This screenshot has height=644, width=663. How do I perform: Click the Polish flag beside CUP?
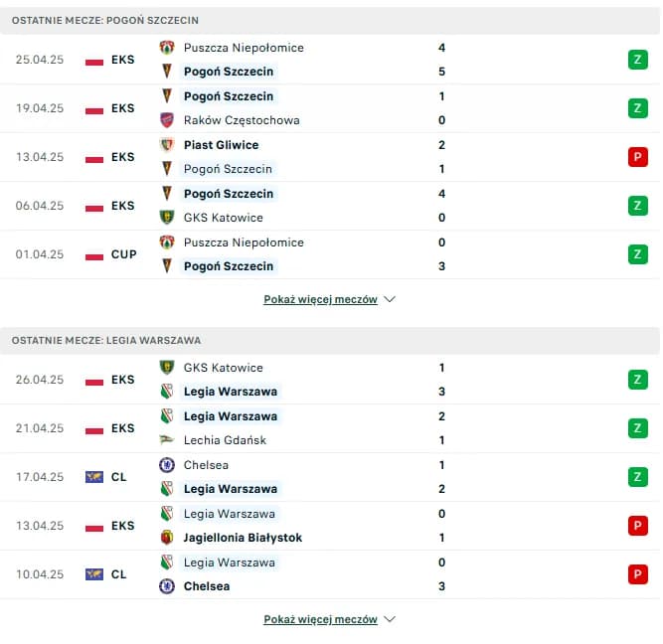(94, 255)
